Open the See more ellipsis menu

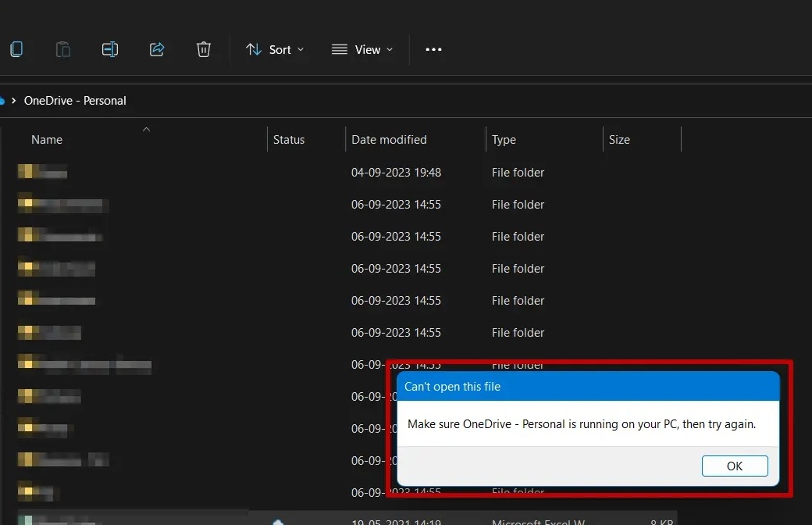point(433,48)
